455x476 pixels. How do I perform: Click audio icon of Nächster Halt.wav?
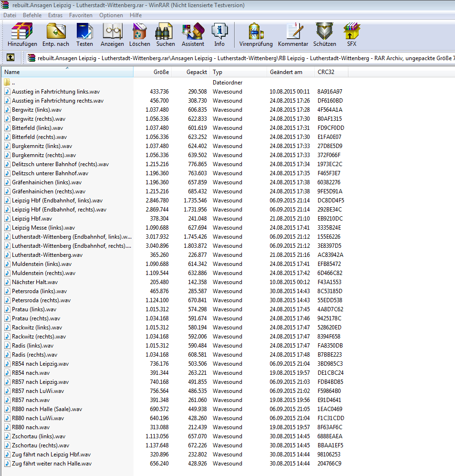pos(7,282)
